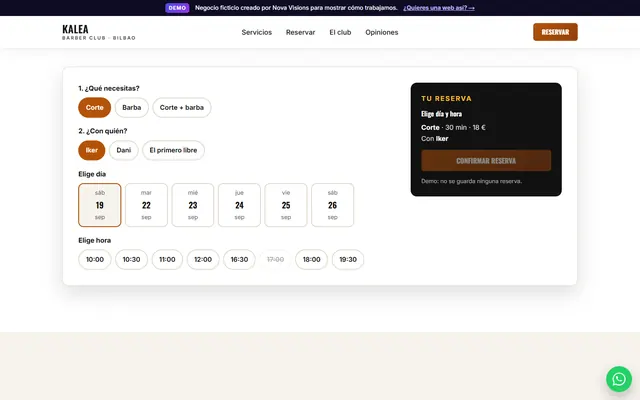Click the '2. ¿Con quién?' label

102,131
